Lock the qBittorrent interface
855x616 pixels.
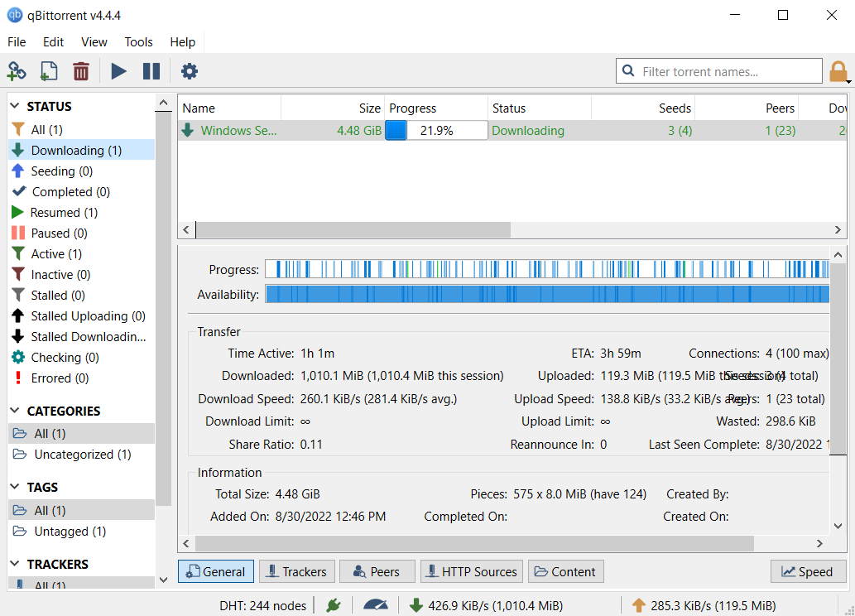tap(838, 71)
